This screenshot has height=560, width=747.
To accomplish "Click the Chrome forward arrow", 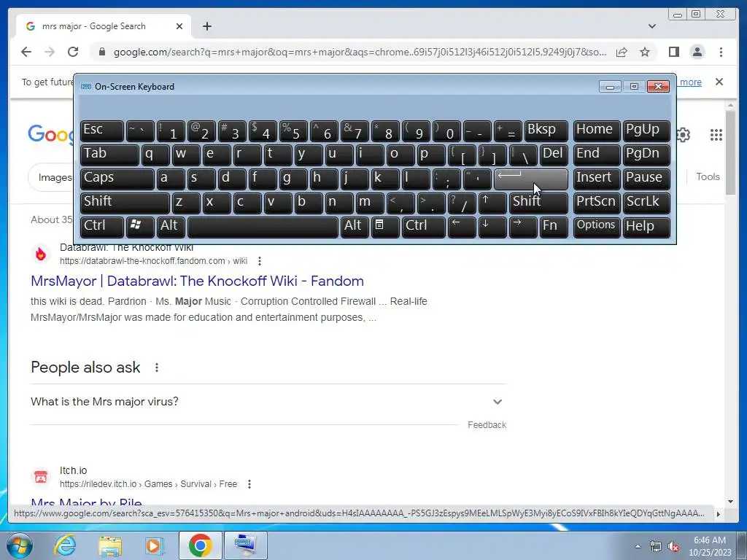I will click(50, 52).
